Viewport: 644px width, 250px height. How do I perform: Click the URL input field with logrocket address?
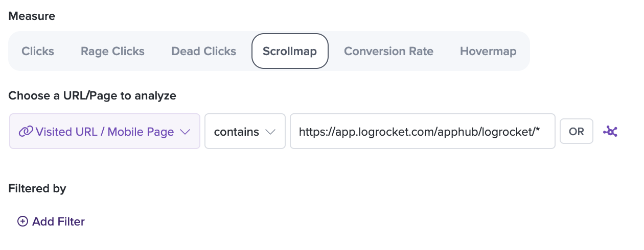423,131
